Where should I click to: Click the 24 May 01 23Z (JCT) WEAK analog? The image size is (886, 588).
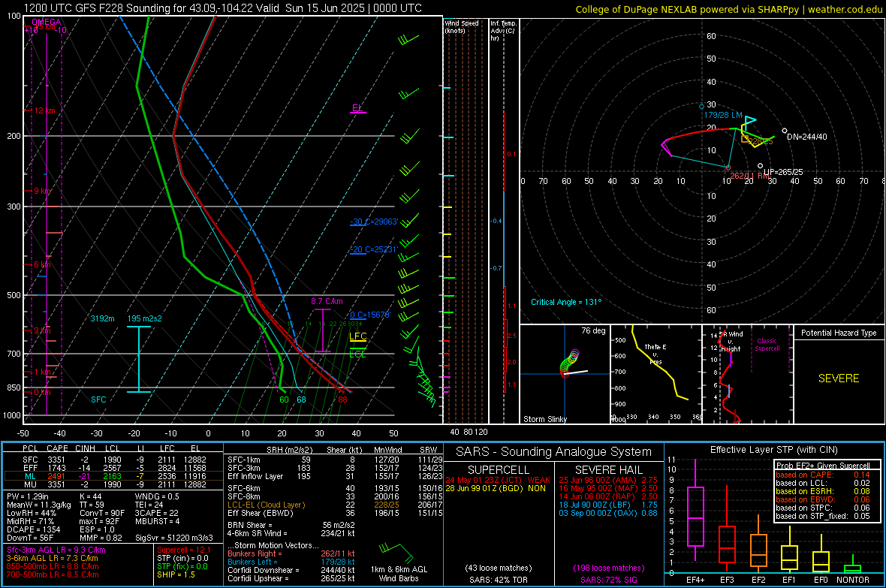pos(498,480)
